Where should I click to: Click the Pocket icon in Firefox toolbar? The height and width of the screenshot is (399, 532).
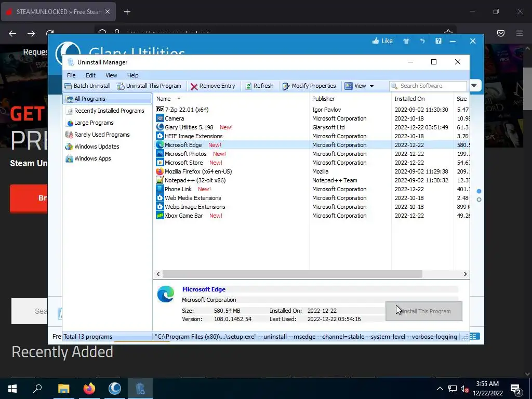coord(501,33)
